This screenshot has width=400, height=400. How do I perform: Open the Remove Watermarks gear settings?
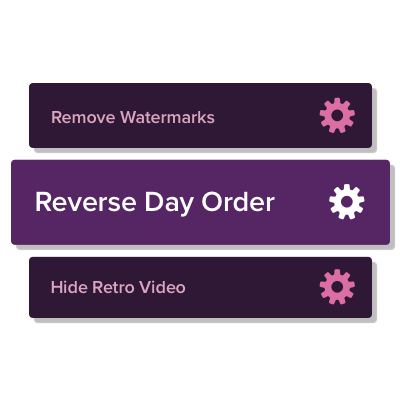coord(337,115)
